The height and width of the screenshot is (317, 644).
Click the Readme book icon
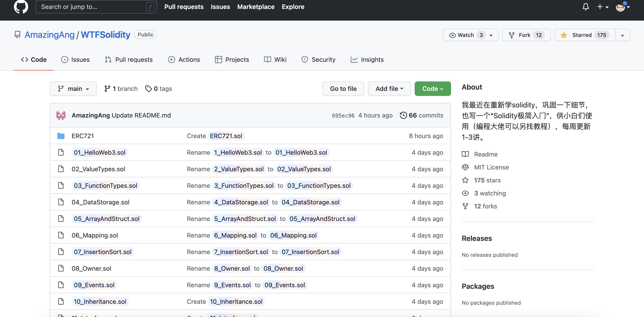465,154
